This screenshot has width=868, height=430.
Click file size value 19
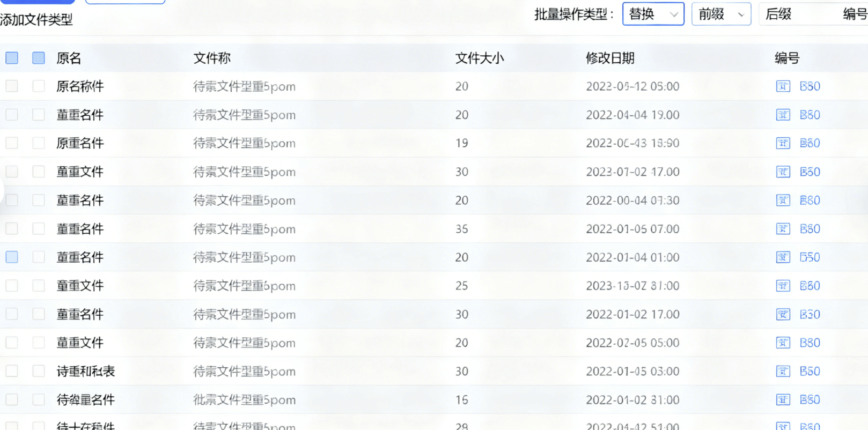point(462,143)
